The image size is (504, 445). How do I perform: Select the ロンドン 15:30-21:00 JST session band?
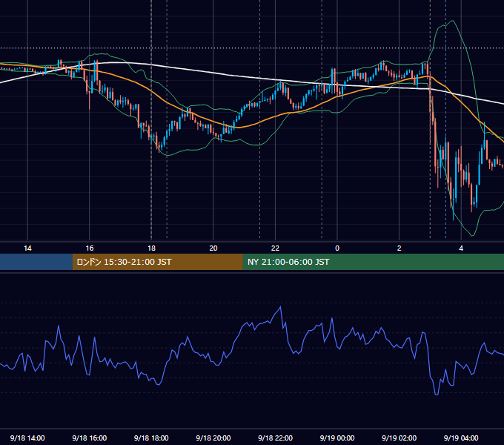tap(157, 262)
